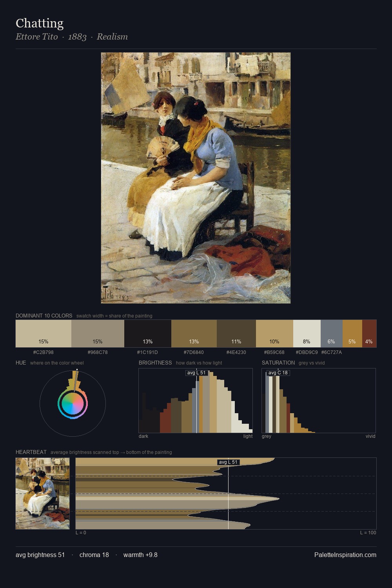The height and width of the screenshot is (588, 392).
Task: Click the "HUE" section heading
Action: [21, 363]
